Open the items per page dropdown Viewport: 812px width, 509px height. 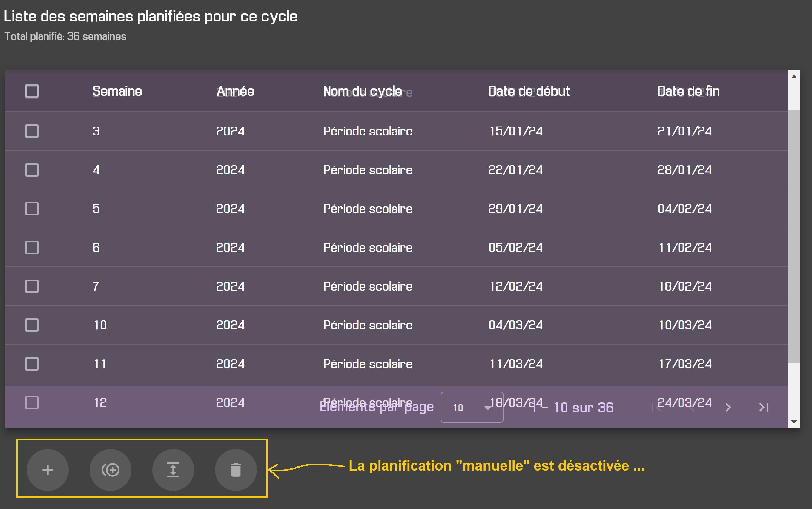pyautogui.click(x=472, y=407)
